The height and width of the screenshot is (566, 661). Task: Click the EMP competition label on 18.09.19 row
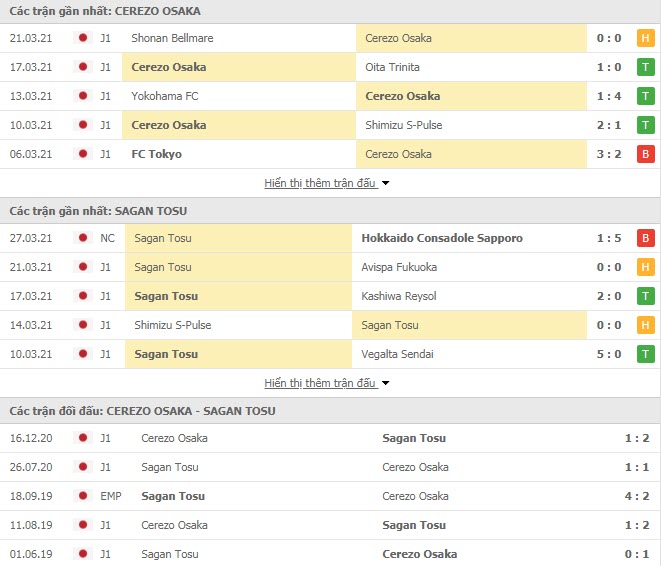click(110, 496)
